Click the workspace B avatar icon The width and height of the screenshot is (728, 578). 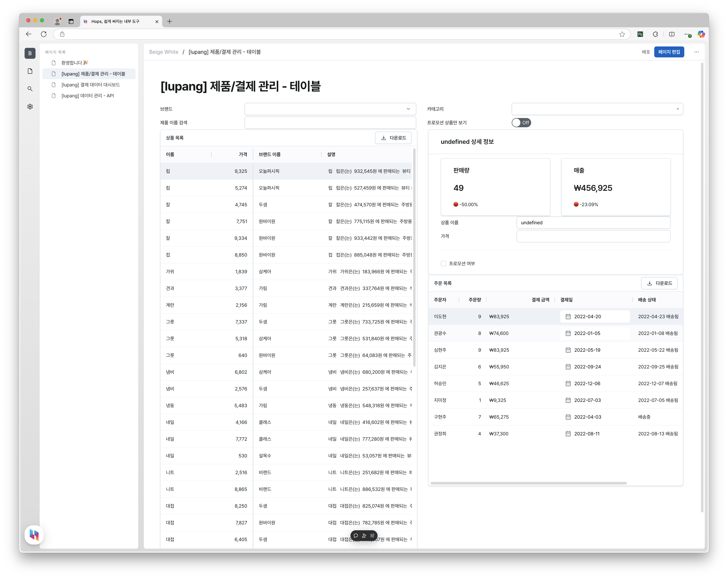30,53
